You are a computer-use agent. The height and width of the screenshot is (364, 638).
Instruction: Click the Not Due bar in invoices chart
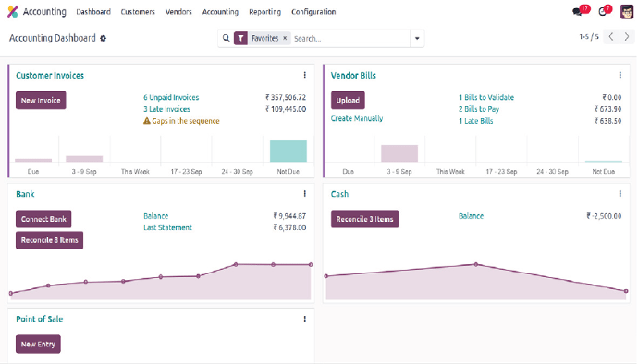(x=288, y=151)
